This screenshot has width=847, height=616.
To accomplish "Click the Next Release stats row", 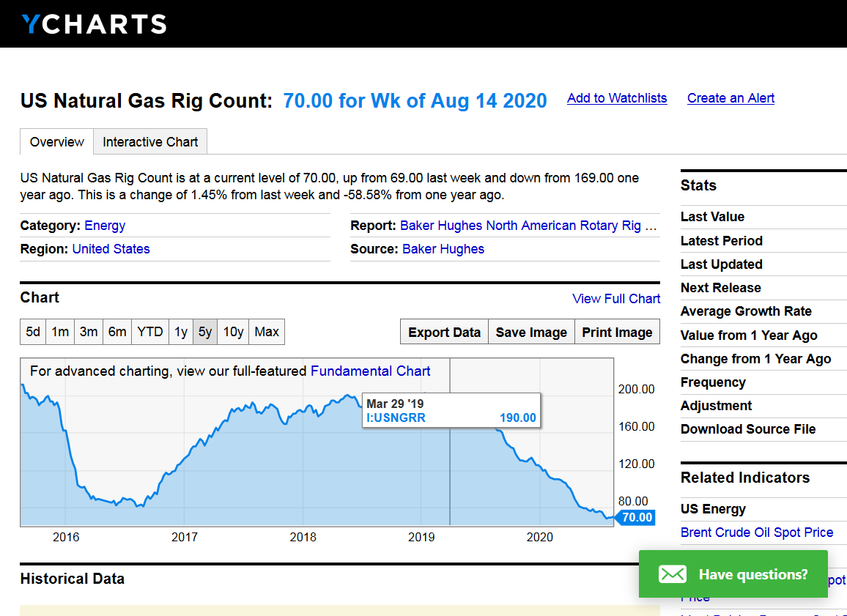I will coord(763,288).
